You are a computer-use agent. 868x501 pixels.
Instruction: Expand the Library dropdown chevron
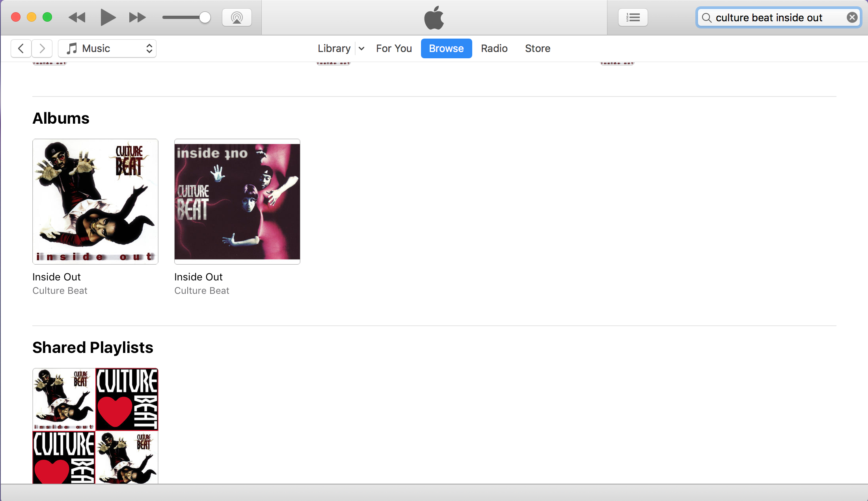(361, 48)
